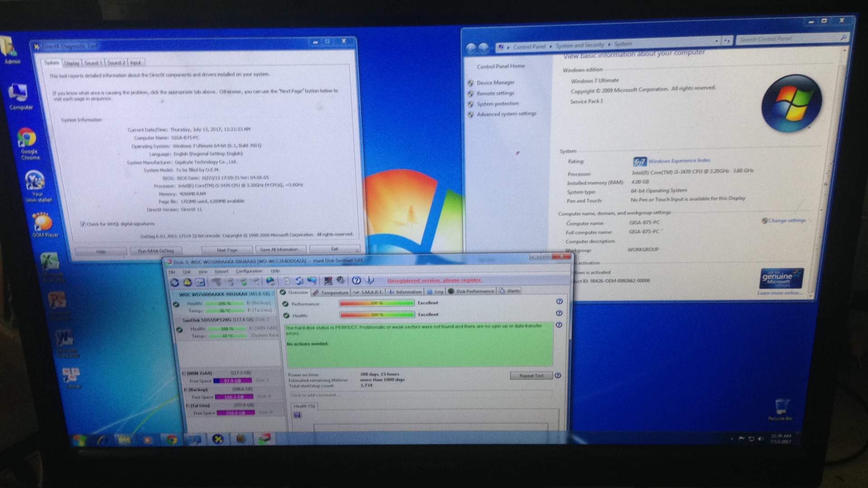This screenshot has height=488, width=868.
Task: Click the document icon next to the globe
Action: [x=286, y=281]
